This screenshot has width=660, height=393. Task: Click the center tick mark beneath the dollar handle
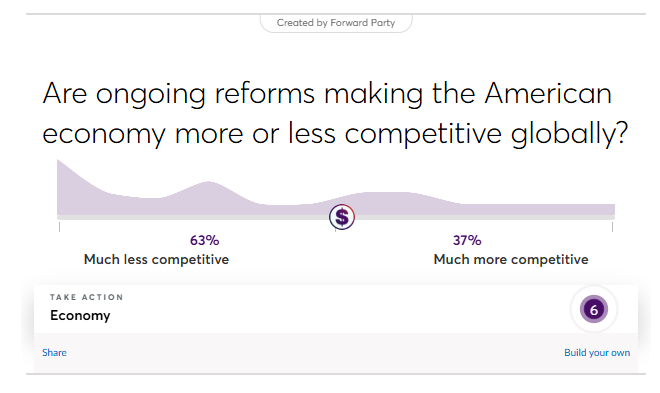(335, 230)
